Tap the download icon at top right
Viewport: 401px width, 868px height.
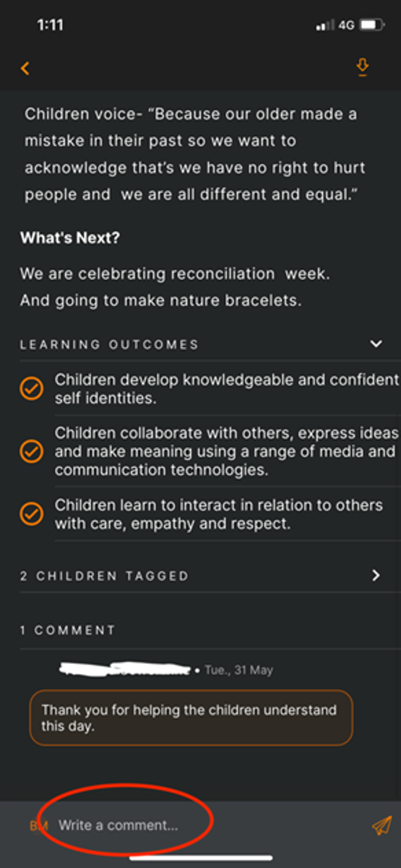pos(363,67)
